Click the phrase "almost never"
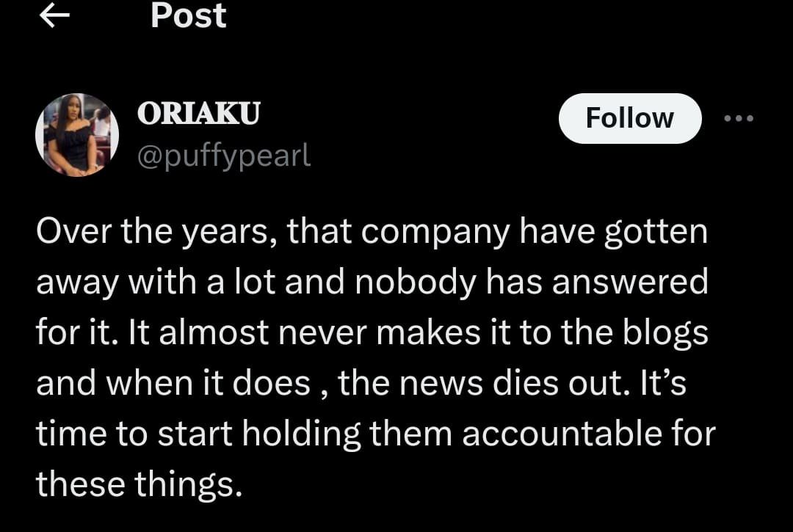The height and width of the screenshot is (532, 793). click(x=228, y=334)
